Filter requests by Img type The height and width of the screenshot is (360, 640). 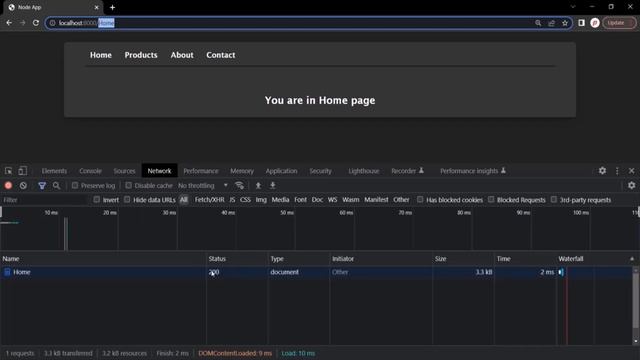(261, 200)
